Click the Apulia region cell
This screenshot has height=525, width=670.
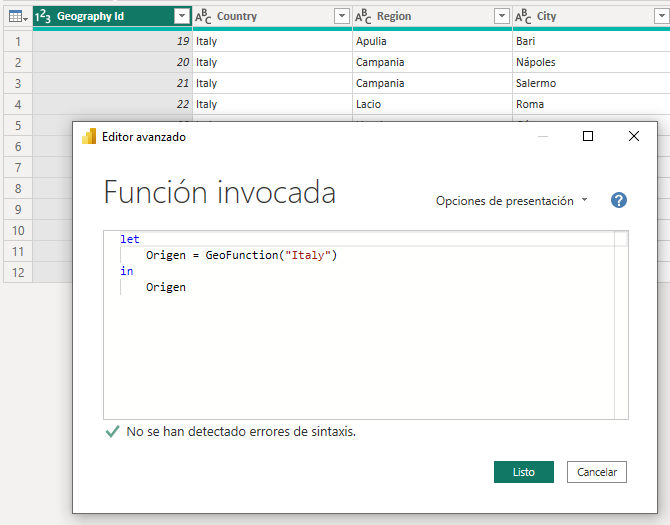coord(432,41)
